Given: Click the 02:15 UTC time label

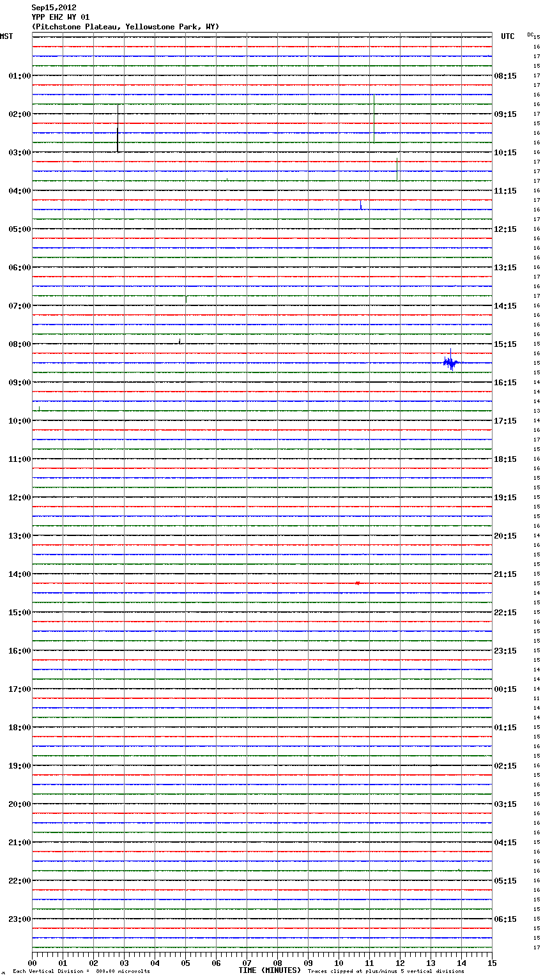Looking at the screenshot, I should point(505,766).
